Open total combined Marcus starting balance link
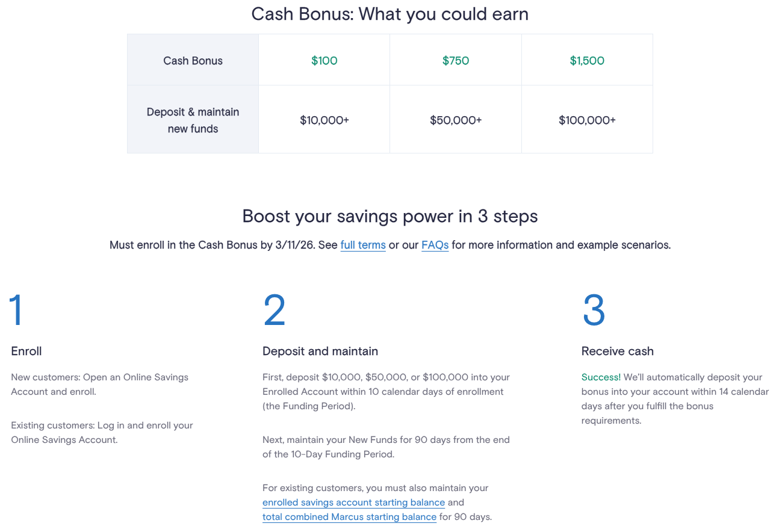This screenshot has width=776, height=532. tap(349, 516)
